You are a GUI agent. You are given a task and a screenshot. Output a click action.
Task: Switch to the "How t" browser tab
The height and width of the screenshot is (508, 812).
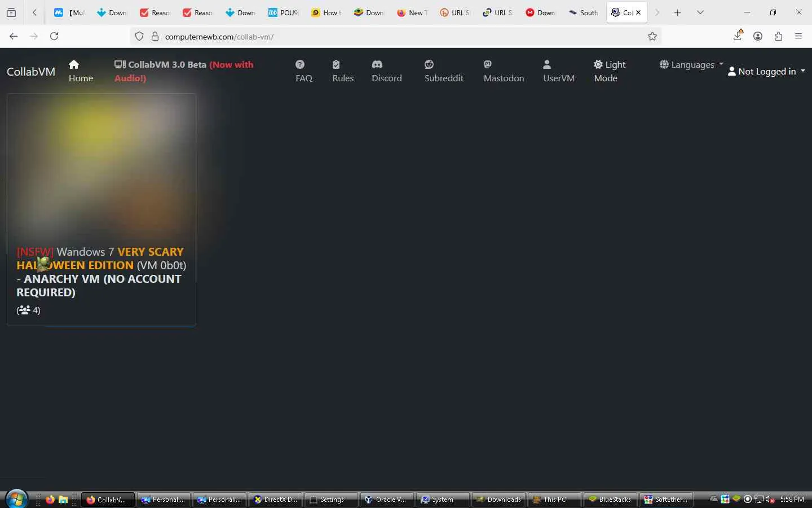click(326, 12)
